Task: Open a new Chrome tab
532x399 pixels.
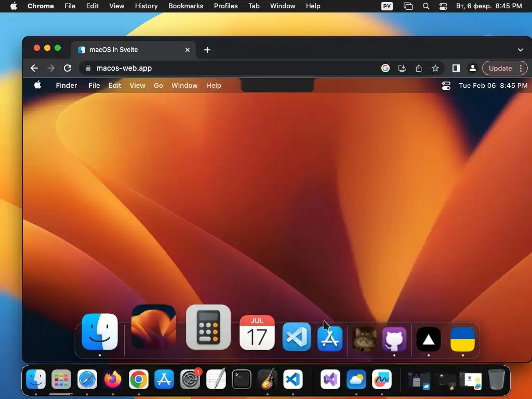Action: pyautogui.click(x=207, y=50)
